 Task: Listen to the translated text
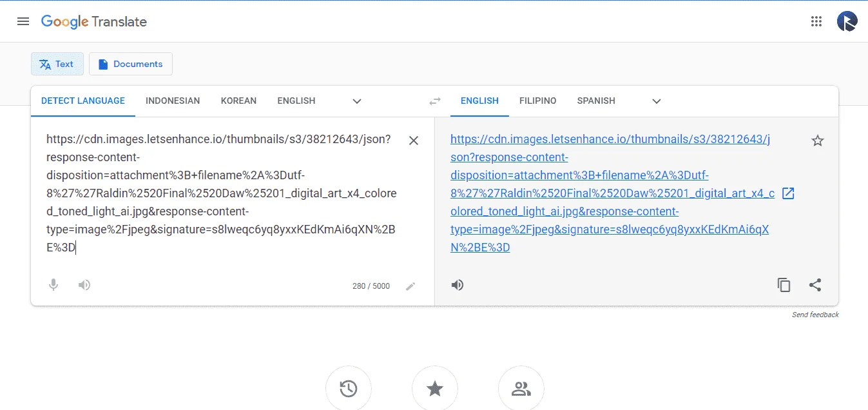point(458,285)
